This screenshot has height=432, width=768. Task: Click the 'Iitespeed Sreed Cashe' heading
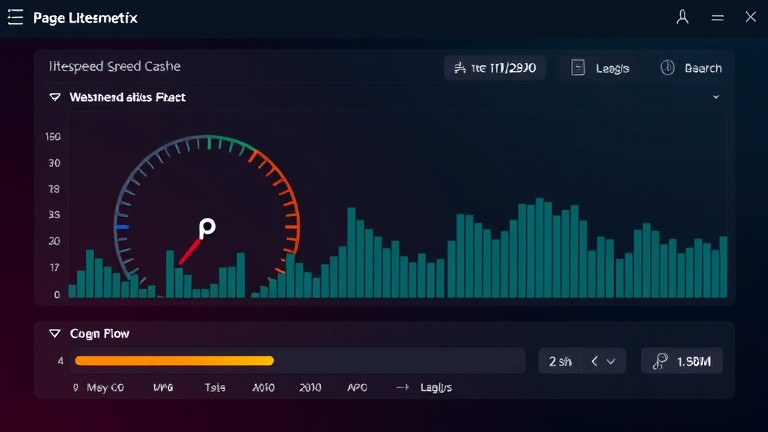(115, 66)
